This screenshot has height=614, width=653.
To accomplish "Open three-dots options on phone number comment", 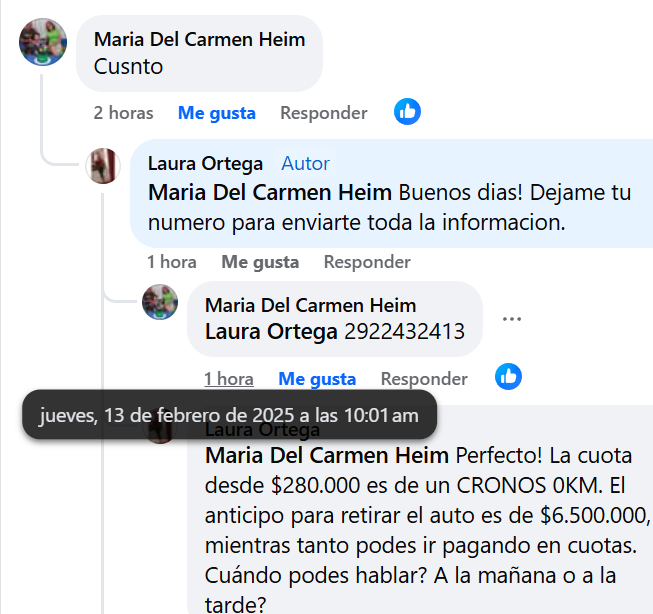I will click(512, 319).
